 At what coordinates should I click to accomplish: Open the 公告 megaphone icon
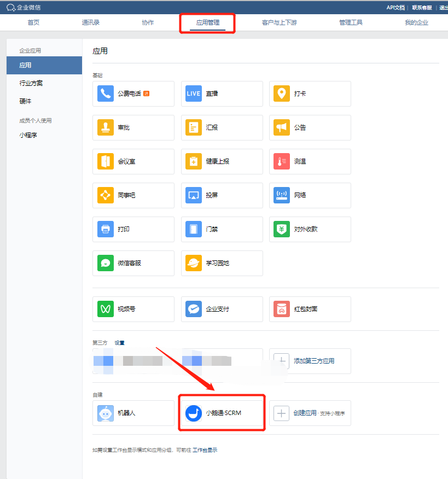coord(282,127)
